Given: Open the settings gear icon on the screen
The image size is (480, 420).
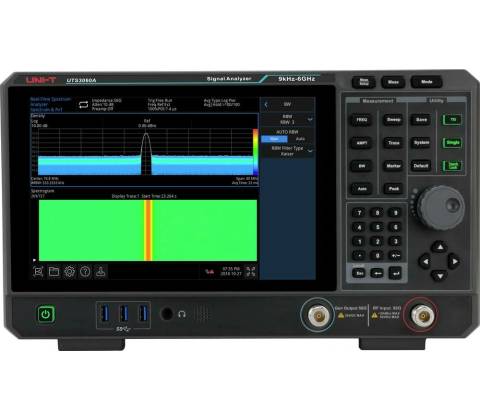Looking at the screenshot, I should (x=69, y=272).
